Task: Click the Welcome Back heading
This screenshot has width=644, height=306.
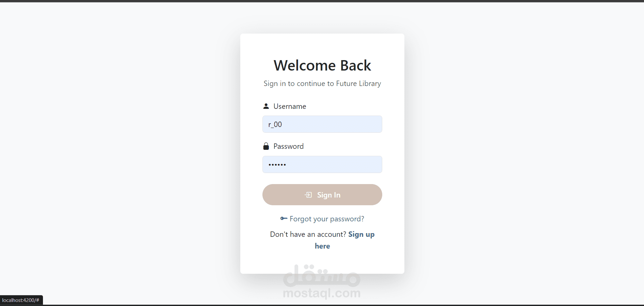Action: click(x=322, y=65)
